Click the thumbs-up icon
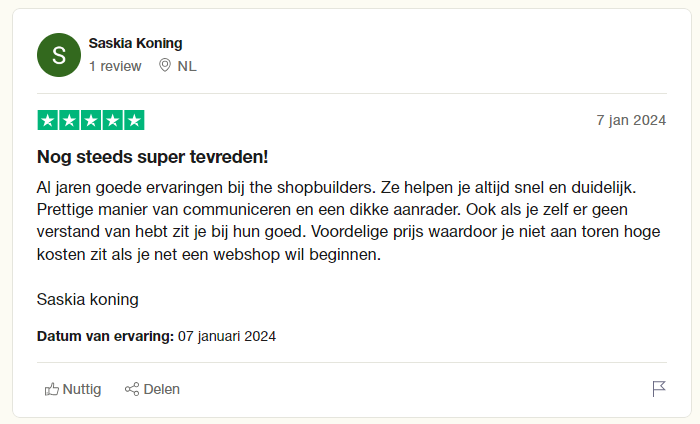 pyautogui.click(x=52, y=389)
